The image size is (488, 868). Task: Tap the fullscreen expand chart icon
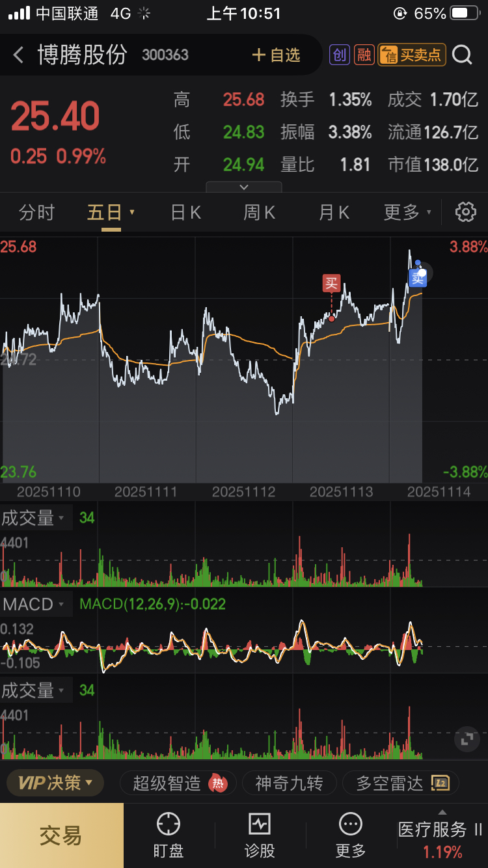pyautogui.click(x=466, y=739)
